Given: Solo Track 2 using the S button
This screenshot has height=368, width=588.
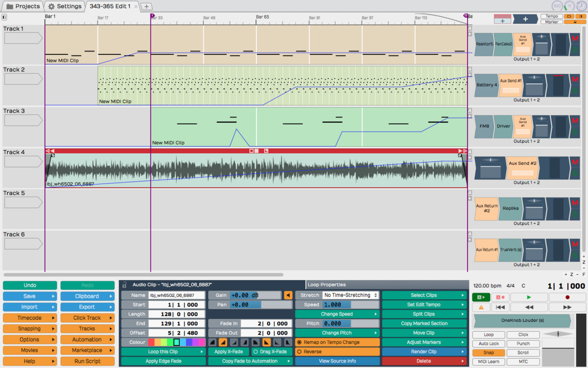Looking at the screenshot, I should point(575,91).
